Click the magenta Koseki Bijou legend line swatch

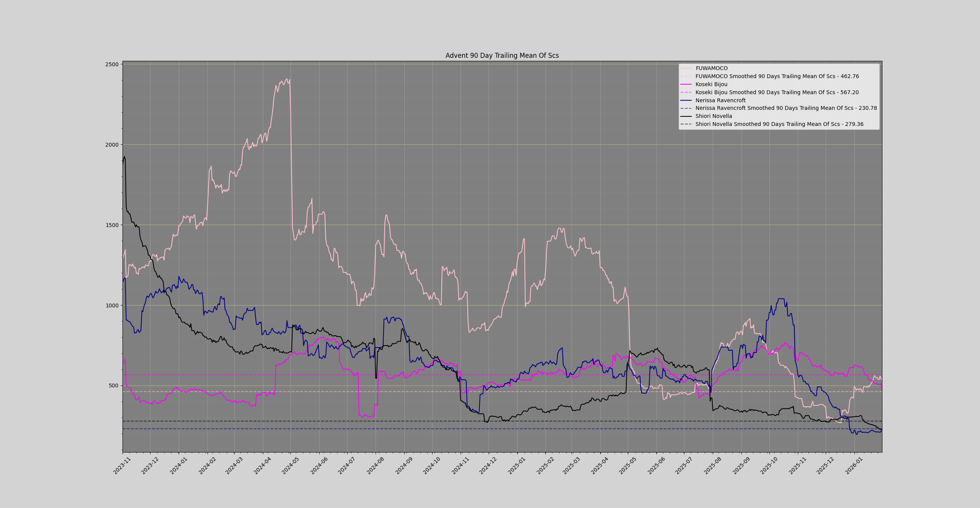[x=686, y=84]
